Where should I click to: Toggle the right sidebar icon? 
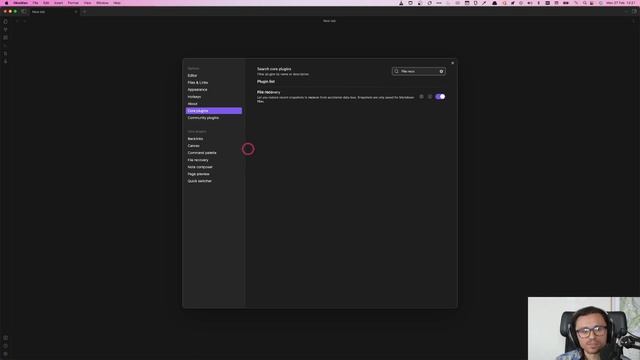click(634, 12)
